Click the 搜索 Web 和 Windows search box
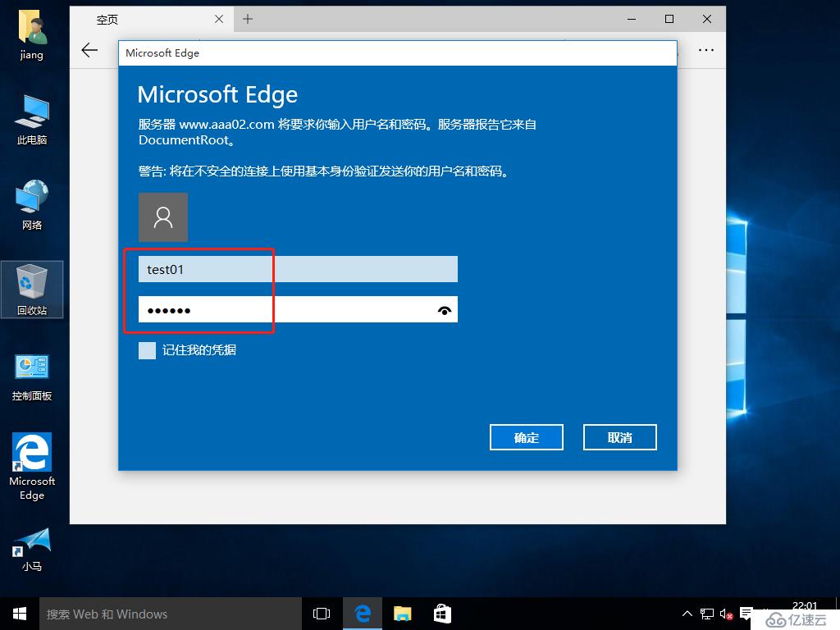This screenshot has height=630, width=840. point(171,614)
